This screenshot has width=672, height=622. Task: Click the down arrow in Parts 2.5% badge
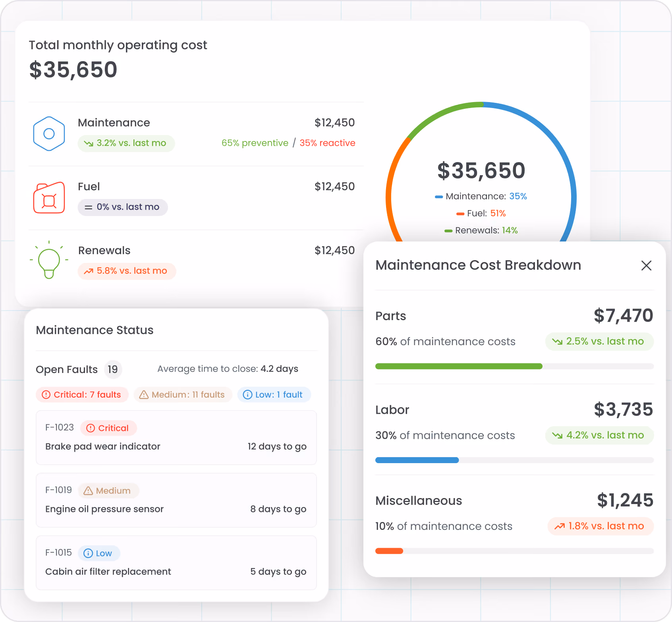pos(557,342)
